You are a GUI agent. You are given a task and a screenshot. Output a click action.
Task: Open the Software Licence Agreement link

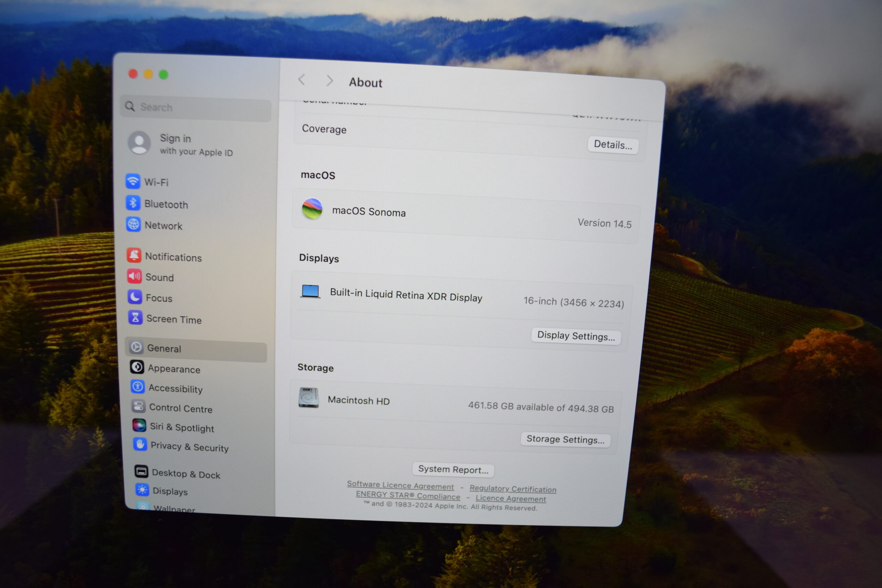[400, 485]
